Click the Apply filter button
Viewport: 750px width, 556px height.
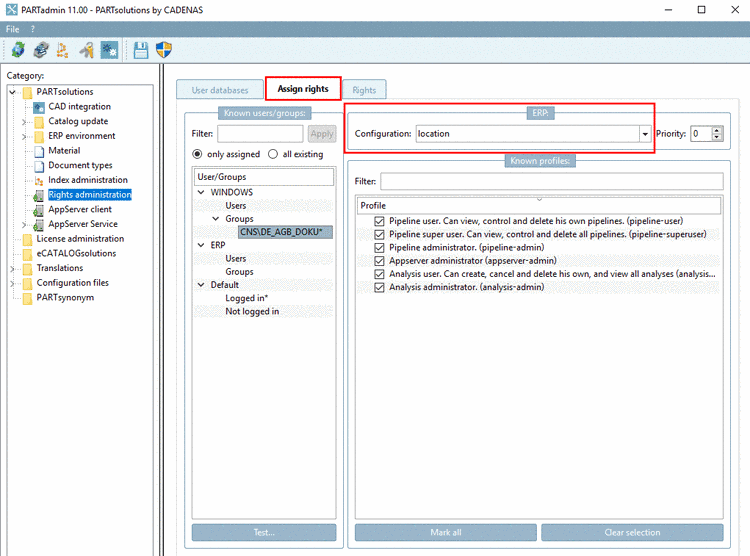pos(322,134)
